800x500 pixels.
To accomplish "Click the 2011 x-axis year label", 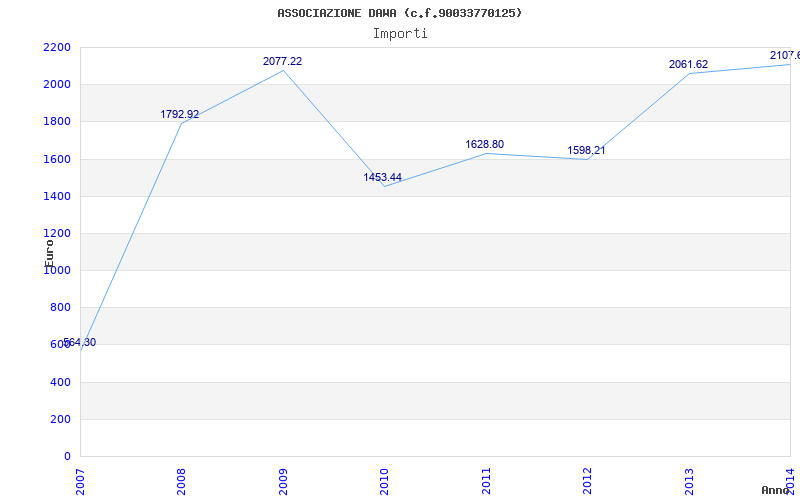I will click(x=486, y=481).
